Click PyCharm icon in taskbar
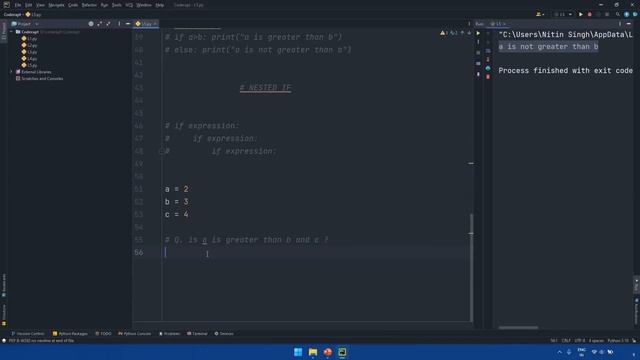 pyautogui.click(x=342, y=352)
